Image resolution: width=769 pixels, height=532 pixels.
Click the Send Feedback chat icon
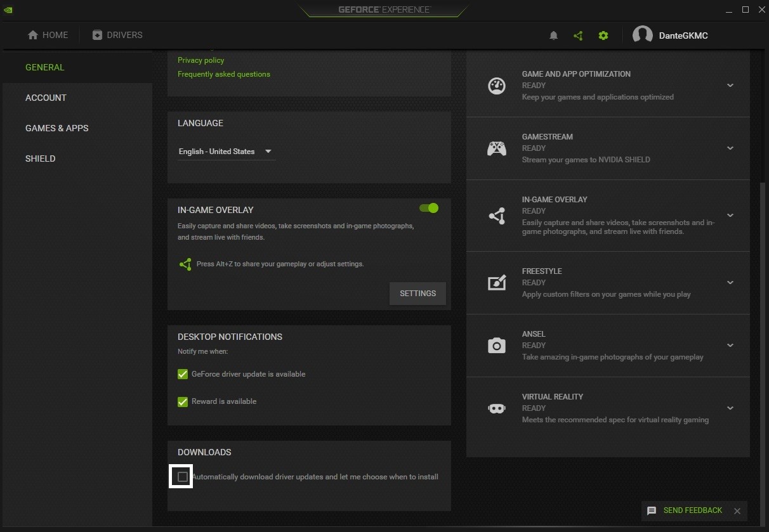(652, 510)
